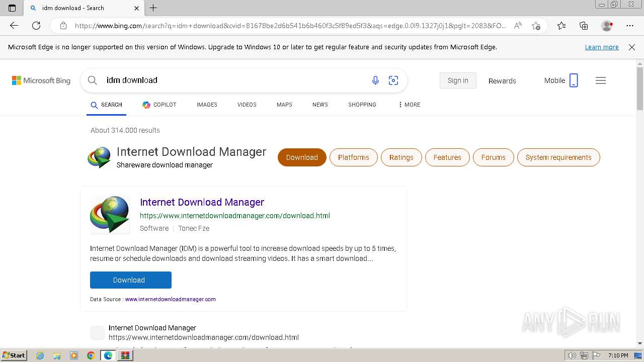Image resolution: width=644 pixels, height=362 pixels.
Task: Select the Ratings pill
Action: (x=401, y=157)
